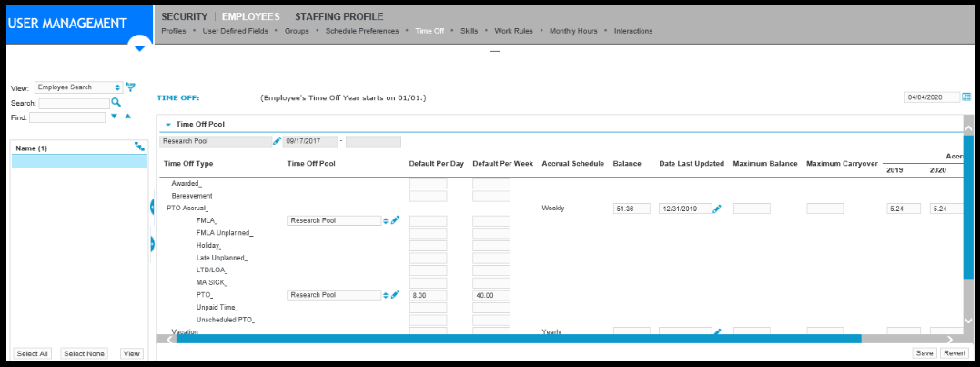The width and height of the screenshot is (980, 367).
Task: Click PTO Default Per Day field 8.00
Action: [429, 295]
